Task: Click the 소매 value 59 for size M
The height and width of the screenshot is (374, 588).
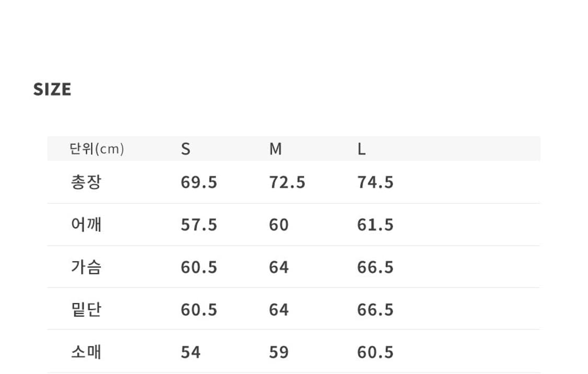Action: click(x=279, y=352)
